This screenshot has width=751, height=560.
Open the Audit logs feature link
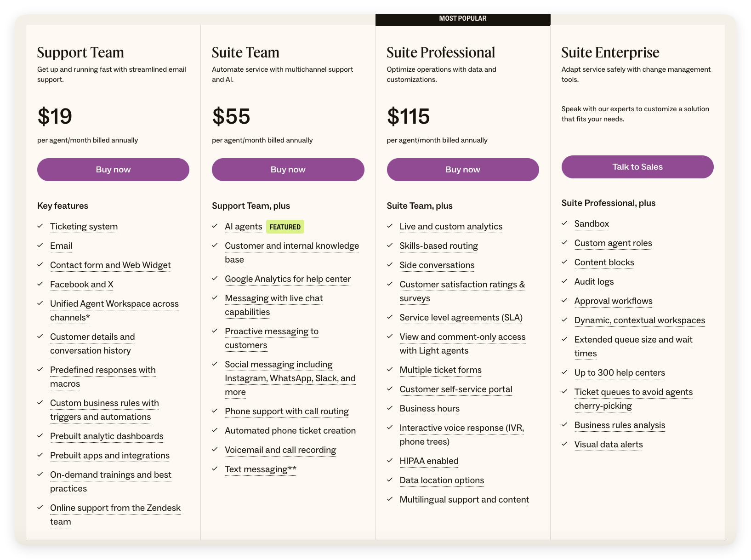594,282
